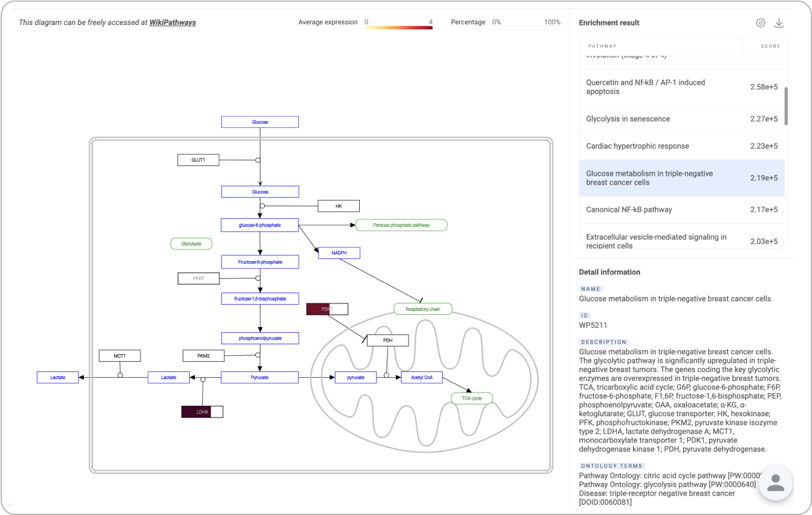
Task: Choose Canonical NF-kB pathway entry
Action: coord(681,209)
